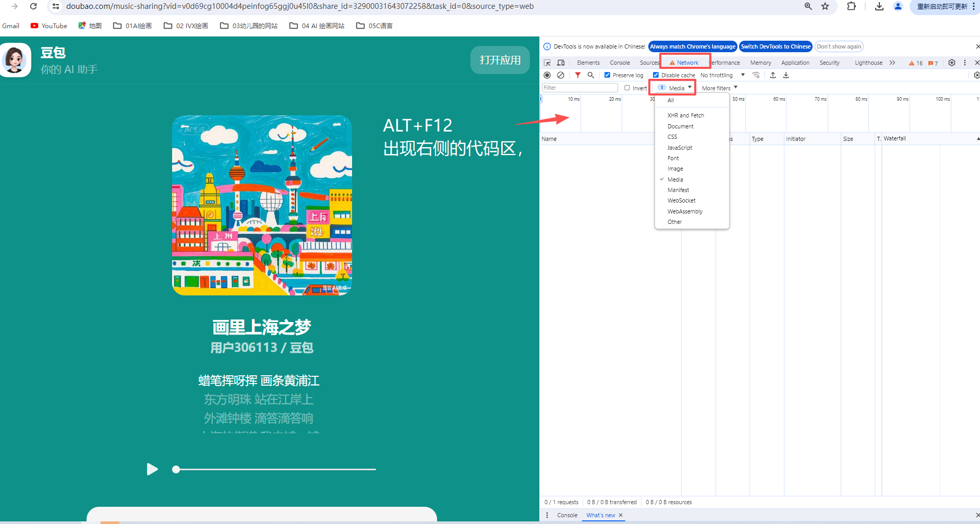Open the drawer three-dot menu
Viewport: 980px width, 524px height.
(547, 515)
